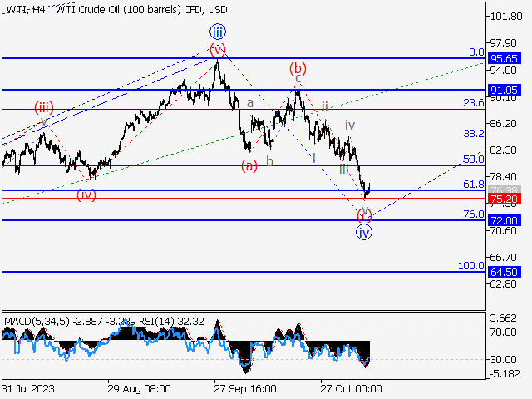Click the gray wave 'ii' label
The width and height of the screenshot is (532, 399).
[x=325, y=106]
